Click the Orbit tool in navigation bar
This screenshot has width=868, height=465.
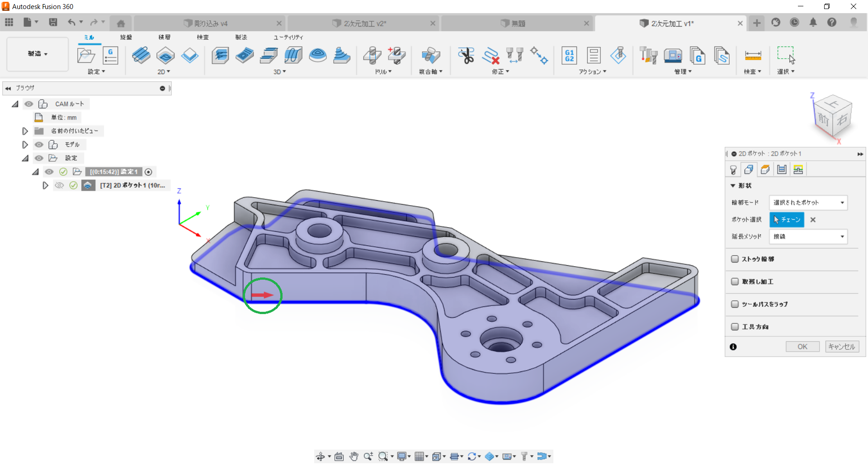pyautogui.click(x=321, y=456)
